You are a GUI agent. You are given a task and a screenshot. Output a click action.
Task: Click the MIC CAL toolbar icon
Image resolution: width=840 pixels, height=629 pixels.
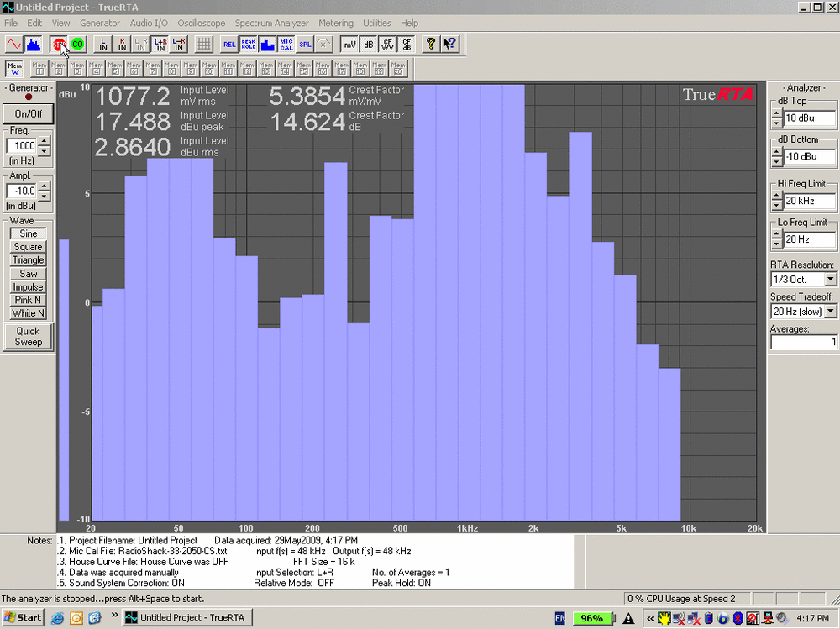pyautogui.click(x=286, y=45)
